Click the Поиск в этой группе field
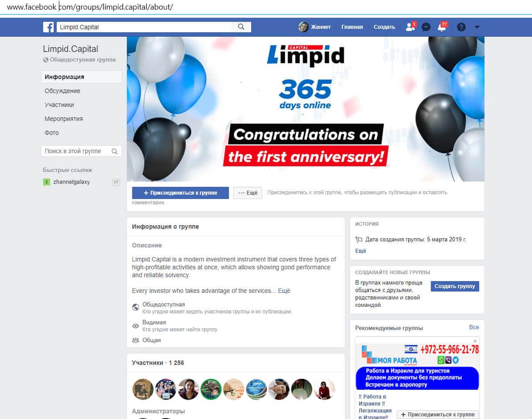532x419 pixels. pos(76,151)
